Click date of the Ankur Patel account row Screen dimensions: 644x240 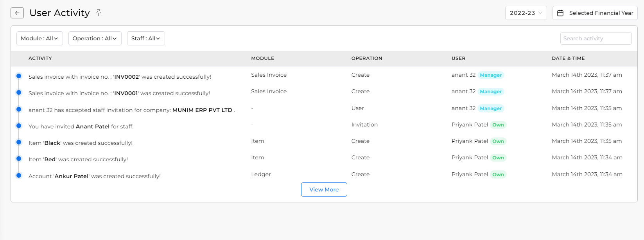click(x=587, y=174)
